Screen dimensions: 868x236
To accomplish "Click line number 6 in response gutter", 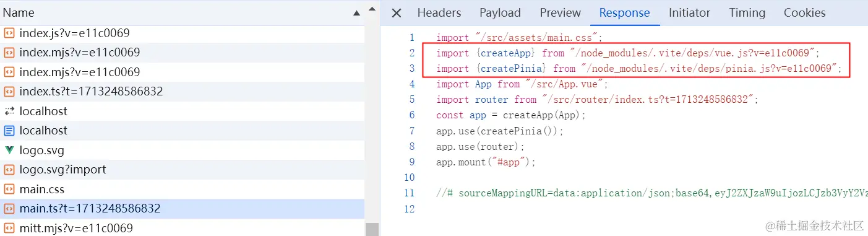I will pyautogui.click(x=412, y=115).
